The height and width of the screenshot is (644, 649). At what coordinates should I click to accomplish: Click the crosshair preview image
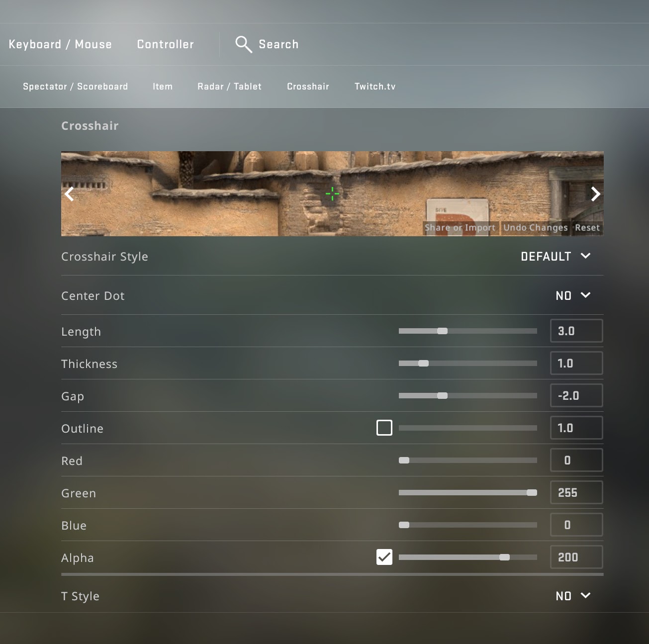pyautogui.click(x=332, y=194)
